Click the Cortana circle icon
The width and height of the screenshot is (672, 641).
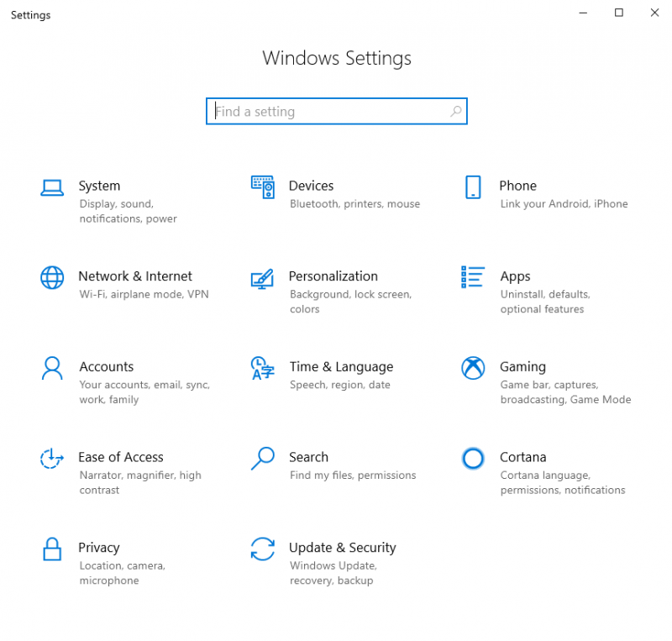click(473, 459)
